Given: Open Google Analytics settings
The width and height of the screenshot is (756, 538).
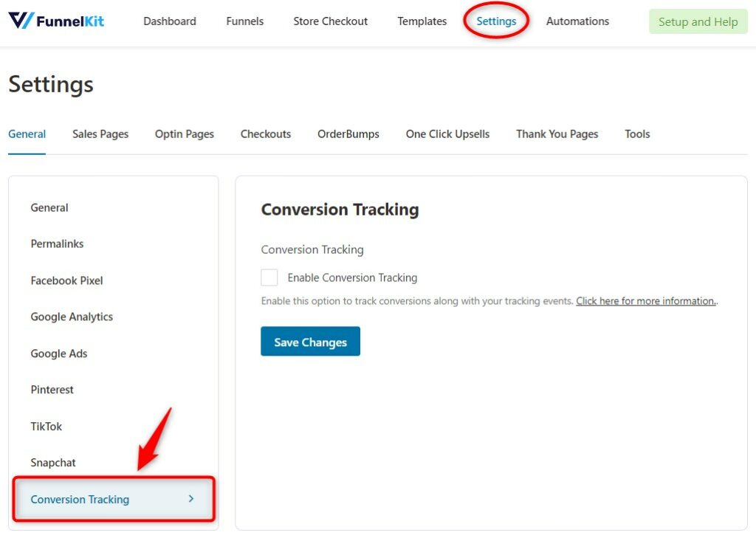Looking at the screenshot, I should click(x=72, y=317).
